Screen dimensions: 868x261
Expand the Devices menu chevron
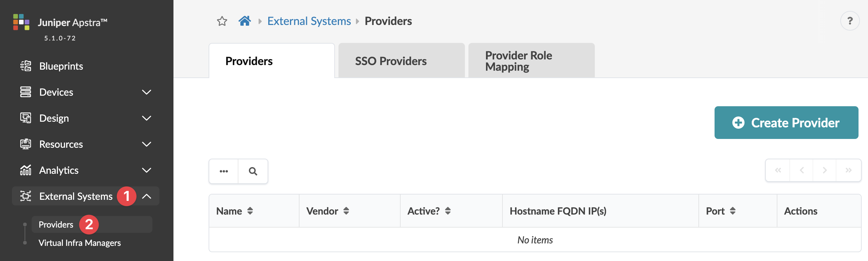(x=146, y=92)
